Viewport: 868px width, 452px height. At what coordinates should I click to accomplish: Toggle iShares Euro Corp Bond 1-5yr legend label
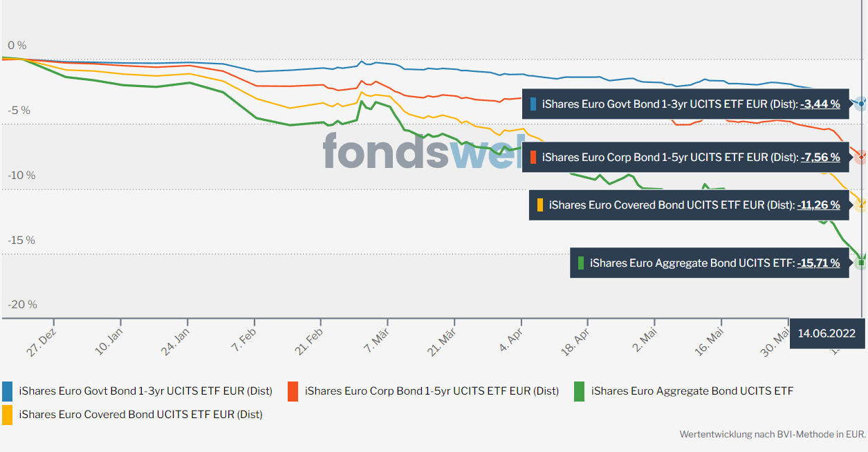coord(432,391)
